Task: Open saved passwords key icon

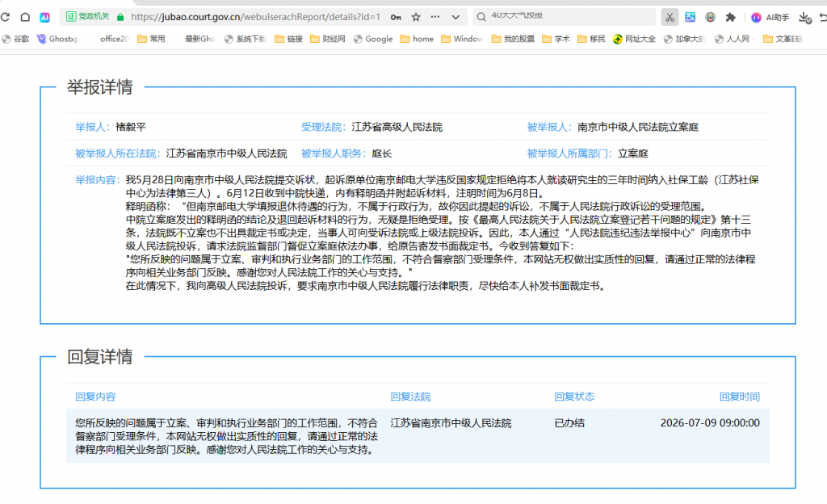Action: pos(396,18)
